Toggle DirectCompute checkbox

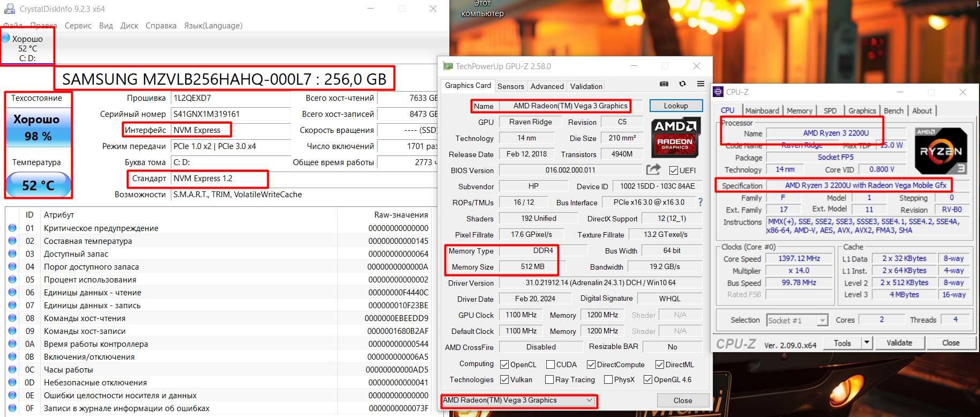(591, 364)
